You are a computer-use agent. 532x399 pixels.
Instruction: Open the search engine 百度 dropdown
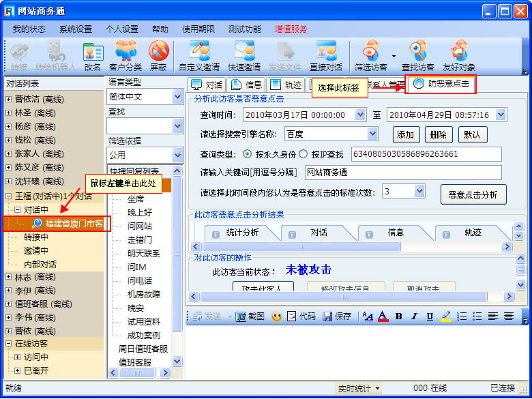tap(372, 134)
